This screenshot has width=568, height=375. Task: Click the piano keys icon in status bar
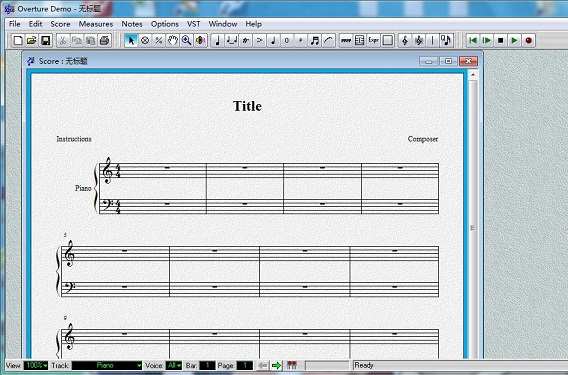coord(292,365)
